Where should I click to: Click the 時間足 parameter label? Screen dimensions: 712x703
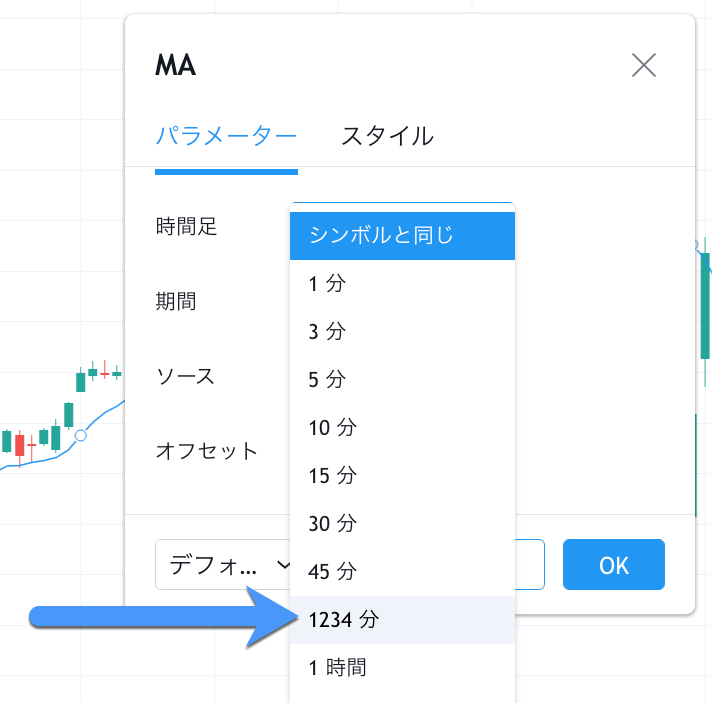pyautogui.click(x=187, y=227)
